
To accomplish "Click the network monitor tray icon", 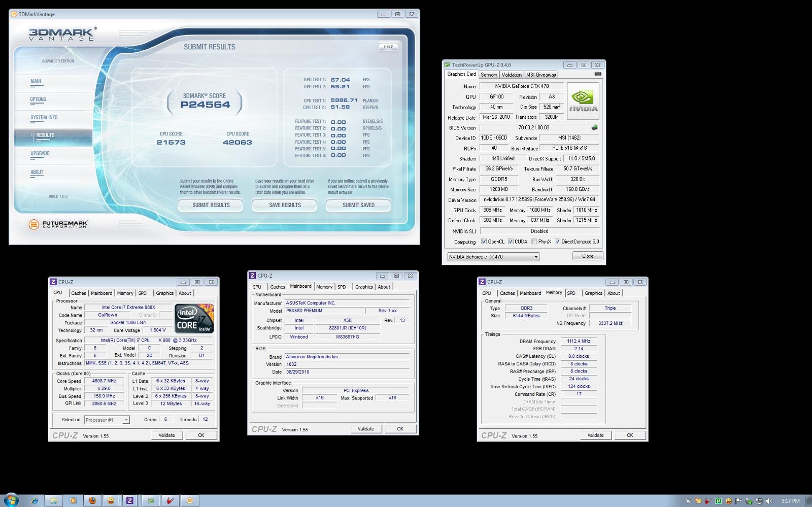I will click(x=759, y=501).
